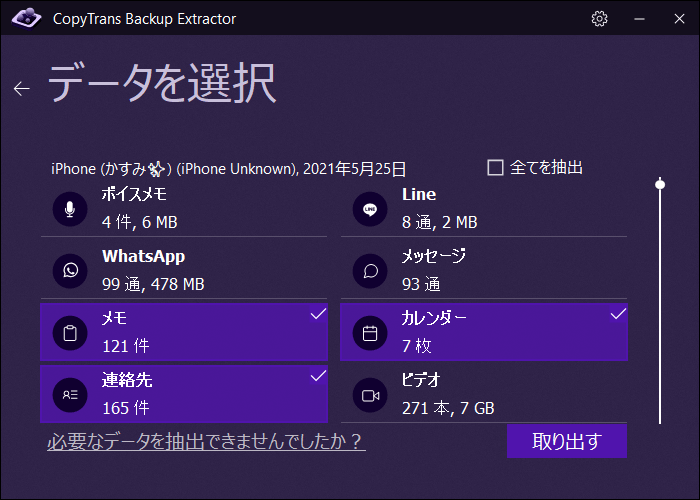The height and width of the screenshot is (500, 700).
Task: Click the メモ clipboard icon
Action: pyautogui.click(x=70, y=333)
